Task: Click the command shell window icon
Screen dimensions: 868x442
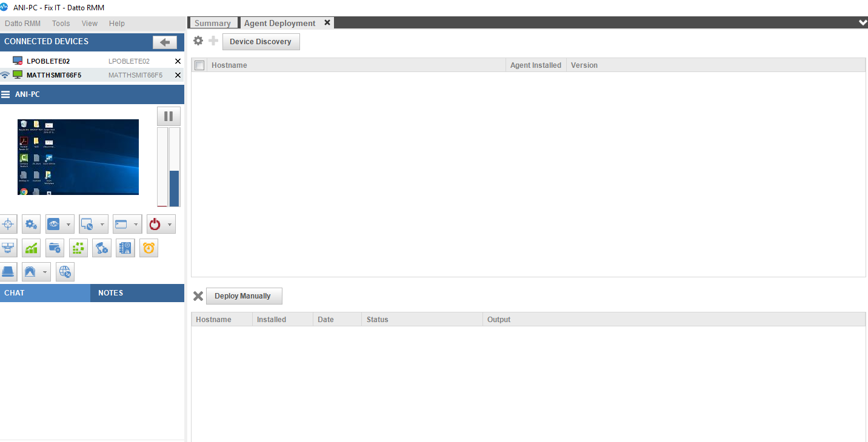Action: 122,225
